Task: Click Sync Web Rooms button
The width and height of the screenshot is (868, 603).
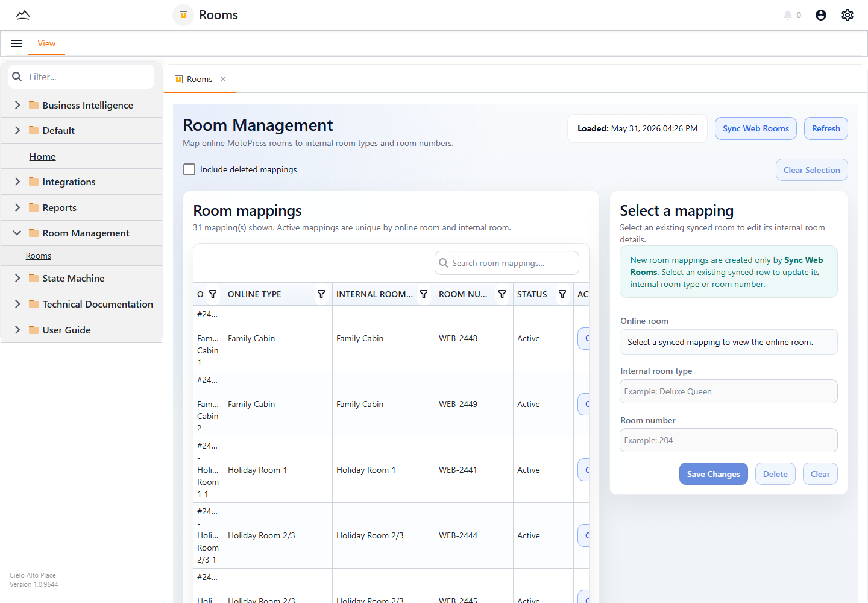Action: tap(756, 128)
